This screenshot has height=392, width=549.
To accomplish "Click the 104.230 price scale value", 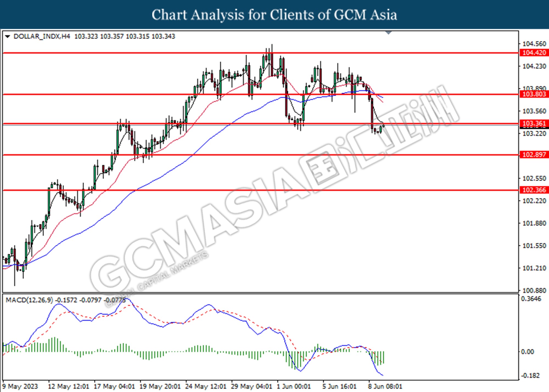I will pos(534,66).
